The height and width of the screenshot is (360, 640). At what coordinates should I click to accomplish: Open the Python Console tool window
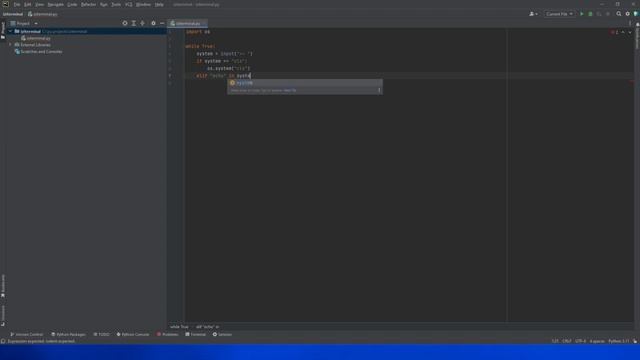[133, 334]
